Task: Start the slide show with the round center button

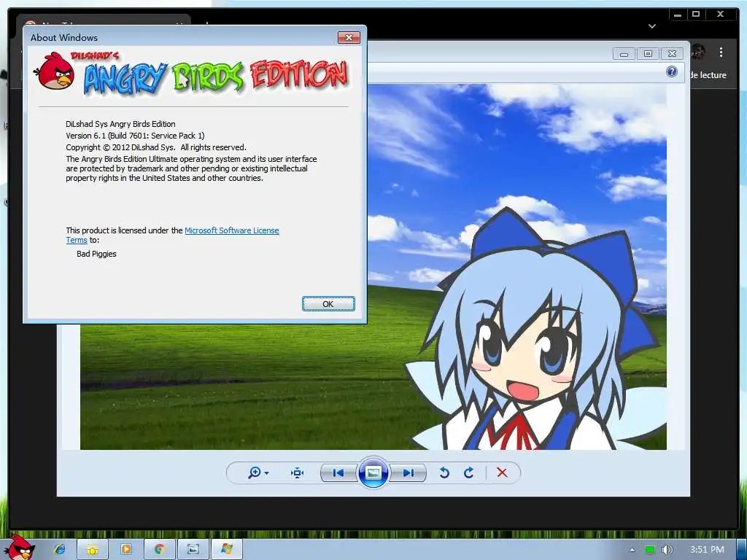Action: [x=373, y=472]
